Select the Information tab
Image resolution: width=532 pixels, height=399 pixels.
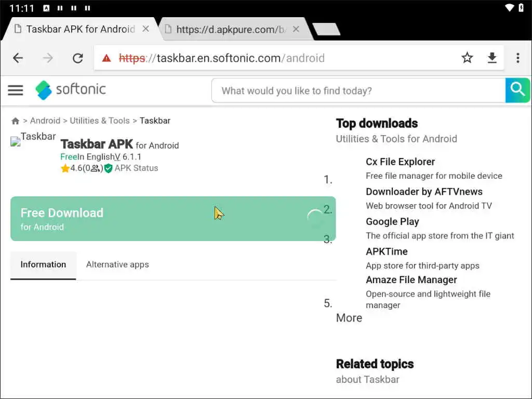(44, 264)
